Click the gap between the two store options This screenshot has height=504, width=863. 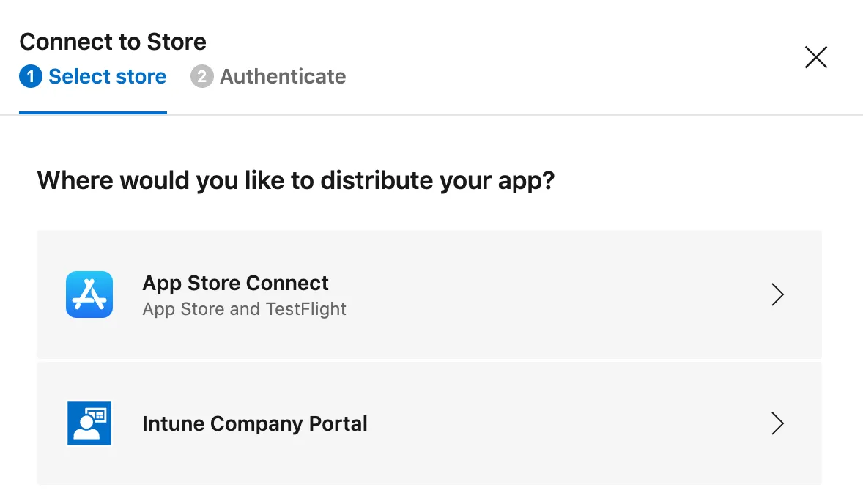click(x=429, y=360)
